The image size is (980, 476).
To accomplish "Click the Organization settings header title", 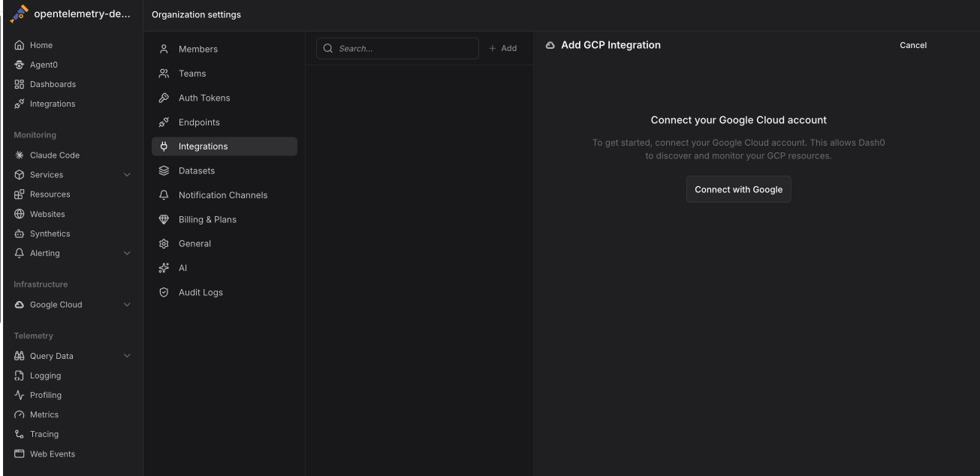I will click(196, 15).
